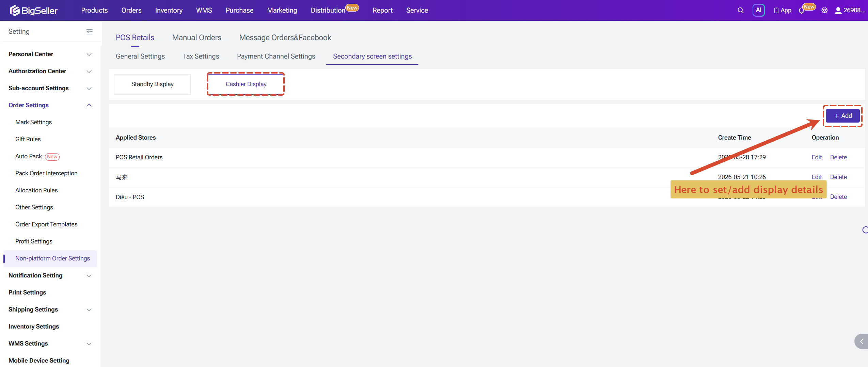Open the Marketing menu

pos(282,10)
